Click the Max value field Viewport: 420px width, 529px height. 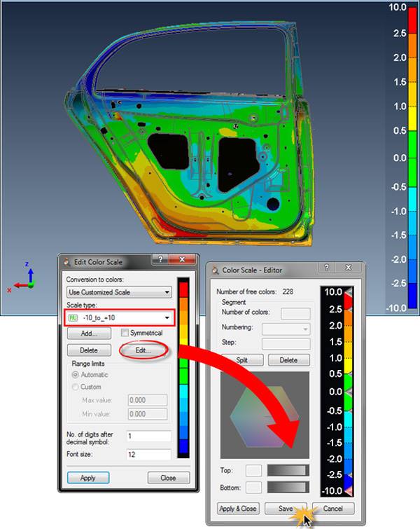pos(147,400)
